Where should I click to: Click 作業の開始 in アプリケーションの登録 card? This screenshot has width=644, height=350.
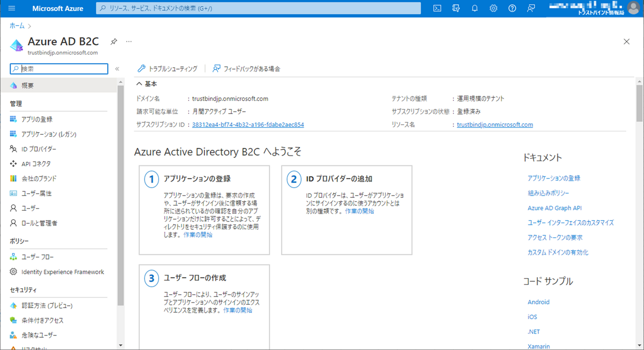[198, 235]
